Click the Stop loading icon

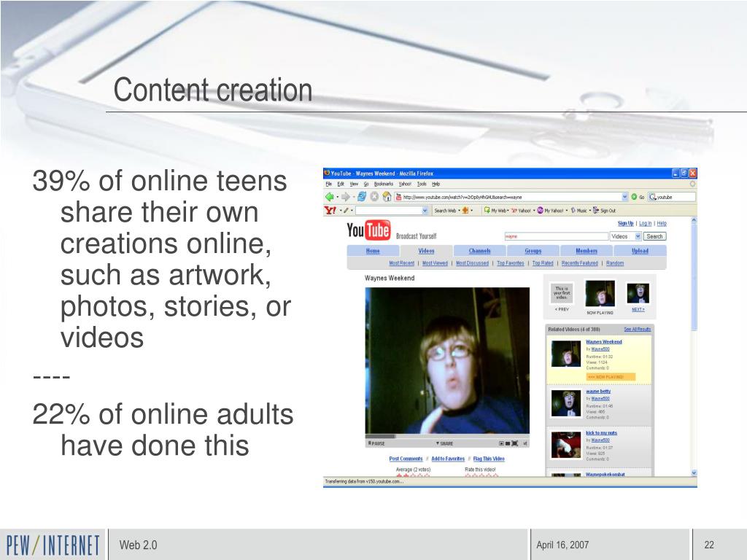pyautogui.click(x=374, y=197)
